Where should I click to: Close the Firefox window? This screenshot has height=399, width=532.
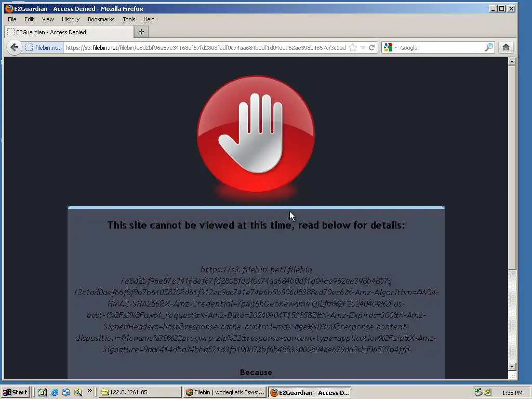[511, 8]
